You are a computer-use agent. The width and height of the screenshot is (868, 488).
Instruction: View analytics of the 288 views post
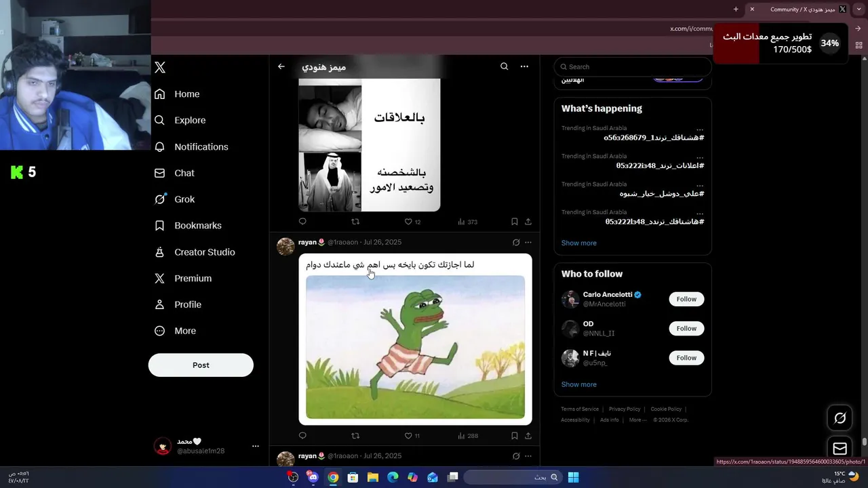point(467,436)
